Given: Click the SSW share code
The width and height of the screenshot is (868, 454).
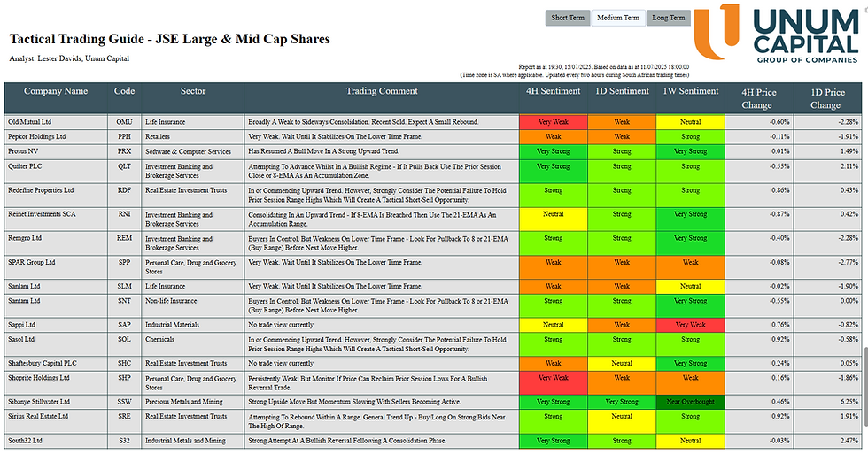Looking at the screenshot, I should 125,402.
